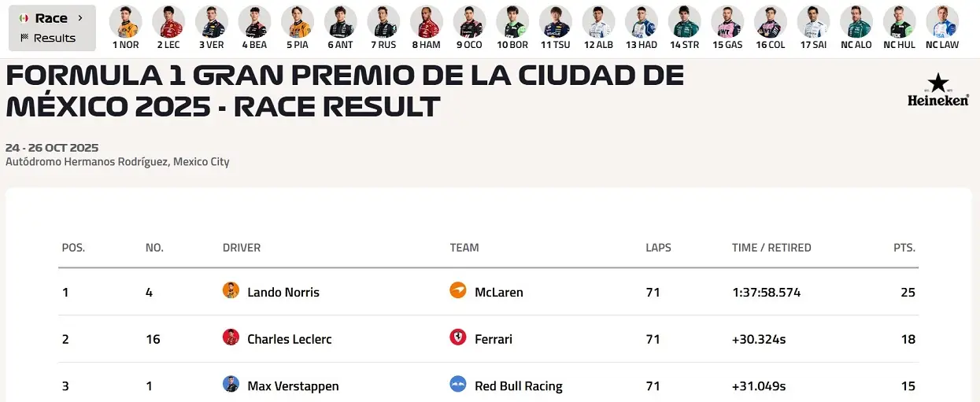Select the Results tab under Race
The height and width of the screenshot is (402, 980).
[x=48, y=38]
